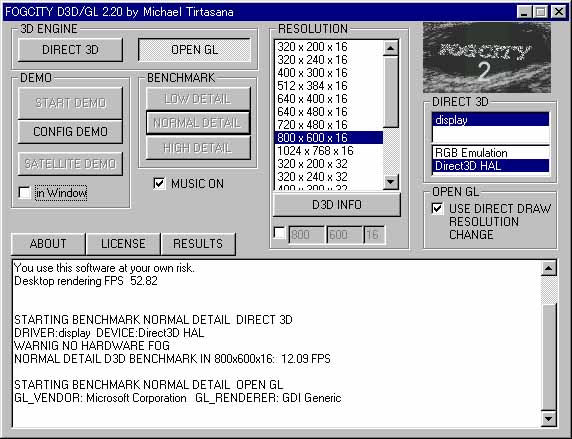This screenshot has height=439, width=572.
Task: Select resolution 400 x 300 x 16
Action: click(x=329, y=73)
